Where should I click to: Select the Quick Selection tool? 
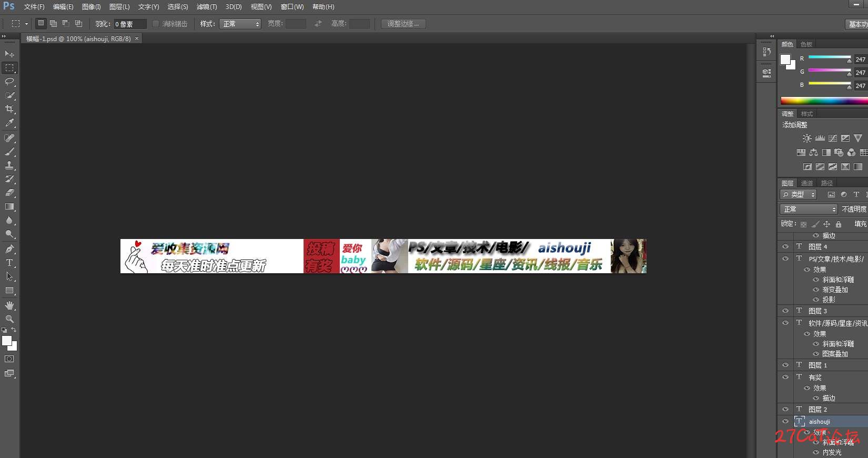pos(9,95)
